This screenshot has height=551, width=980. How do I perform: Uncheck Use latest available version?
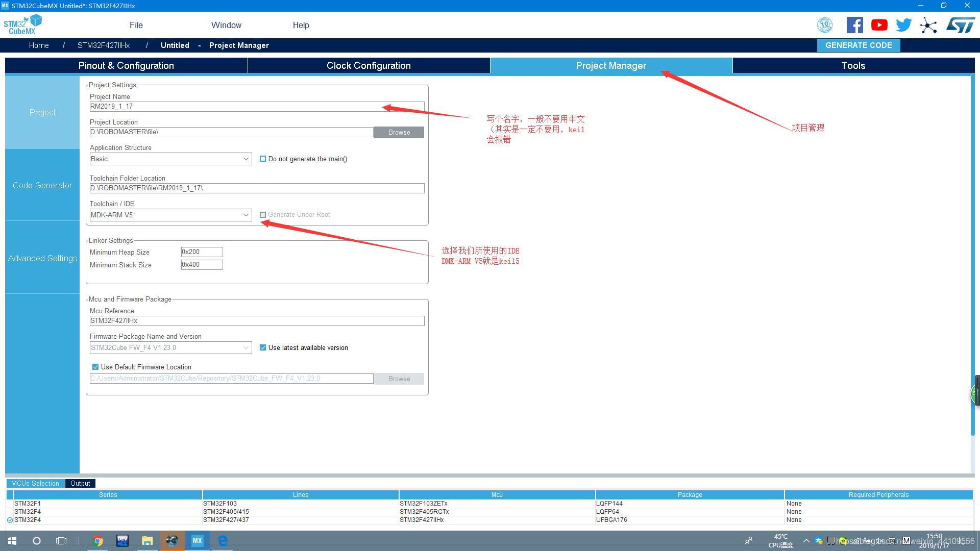pyautogui.click(x=263, y=347)
